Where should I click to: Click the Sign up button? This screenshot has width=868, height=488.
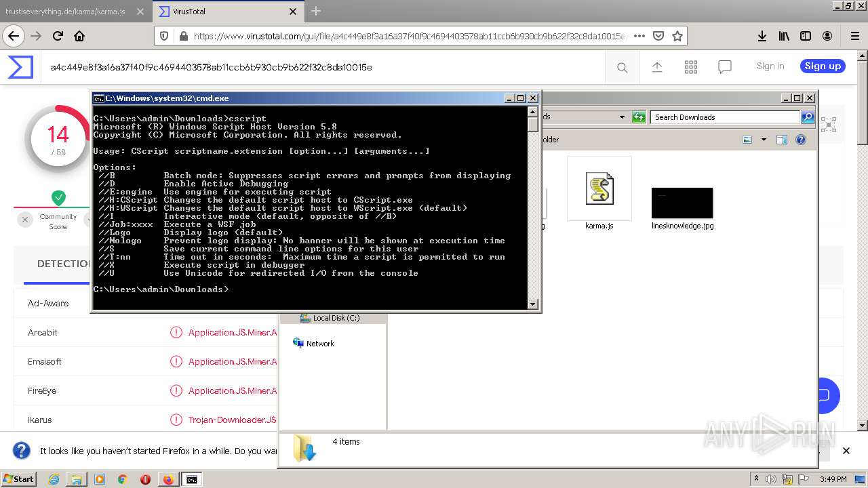point(823,66)
